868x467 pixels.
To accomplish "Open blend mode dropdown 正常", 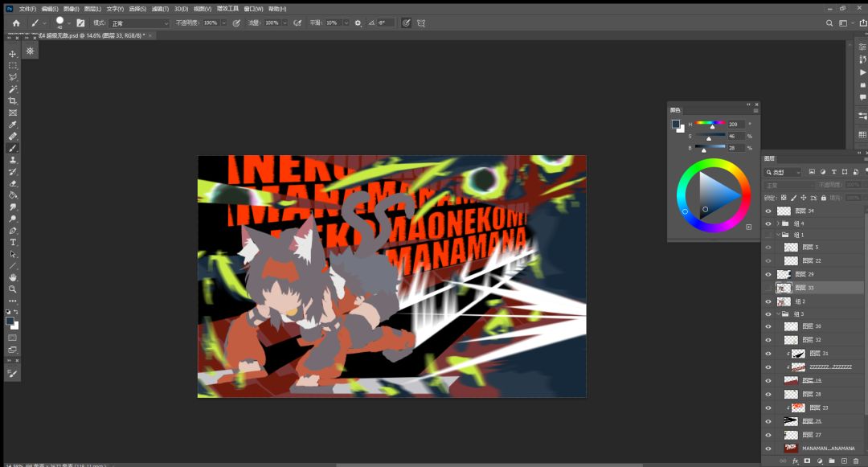I will (139, 23).
